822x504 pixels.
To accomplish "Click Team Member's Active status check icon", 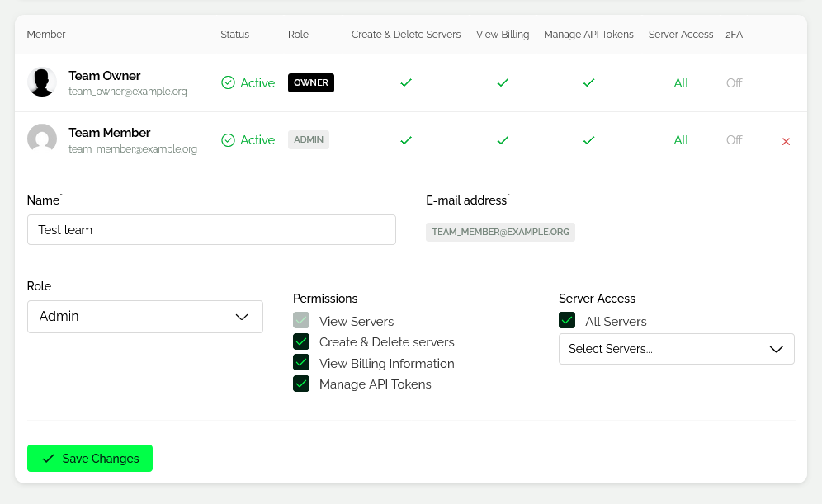I will click(x=228, y=140).
